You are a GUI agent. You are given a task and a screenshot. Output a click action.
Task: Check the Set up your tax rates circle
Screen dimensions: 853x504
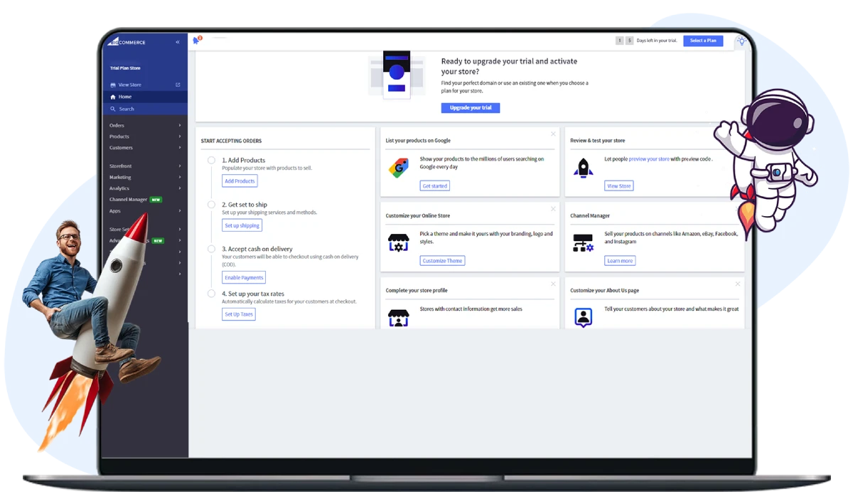point(211,293)
